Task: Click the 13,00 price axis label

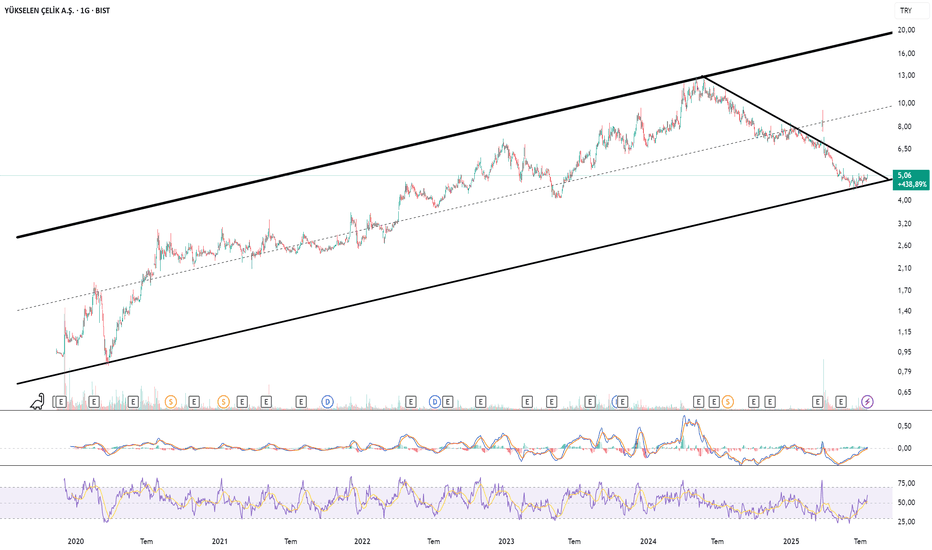Action: 906,76
